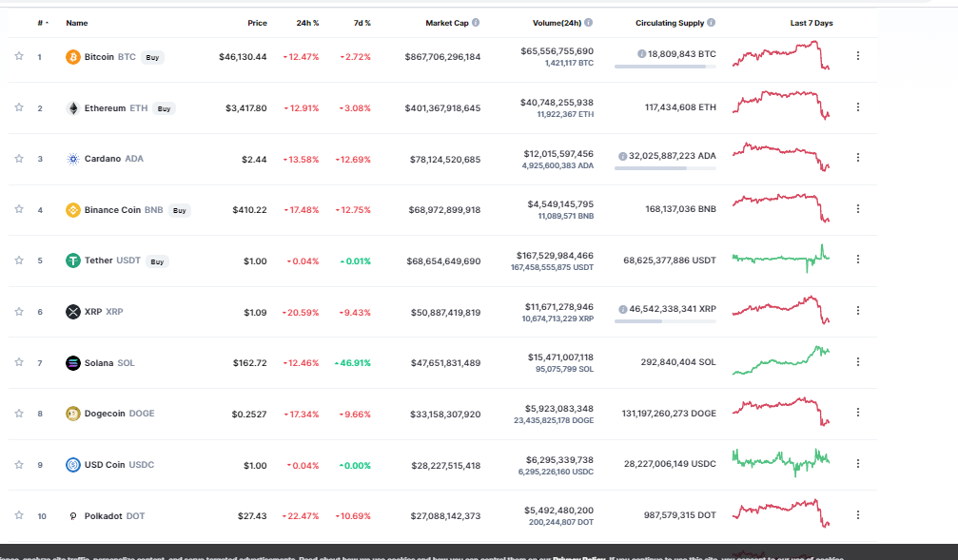The width and height of the screenshot is (958, 560).
Task: Toggle the Cardano watchlist star
Action: point(19,159)
